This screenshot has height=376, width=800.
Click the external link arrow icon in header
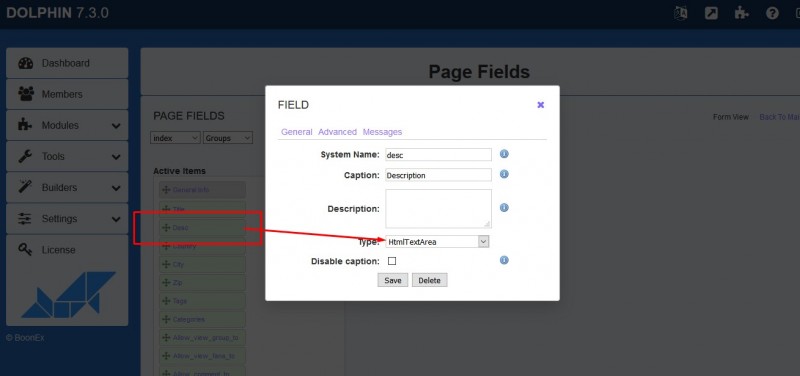[711, 13]
